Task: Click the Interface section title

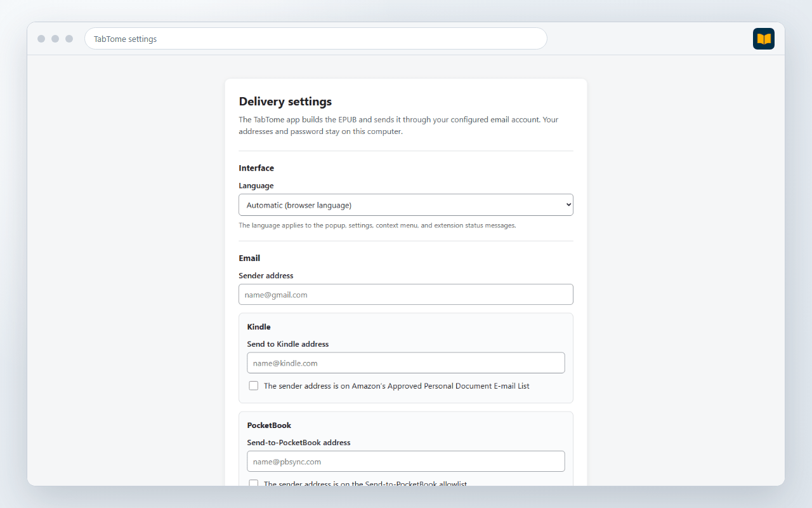Action: [256, 168]
